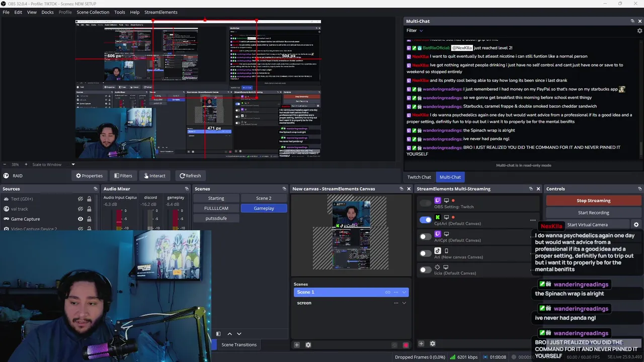Open preview scale percentage dropdown

[73, 164]
